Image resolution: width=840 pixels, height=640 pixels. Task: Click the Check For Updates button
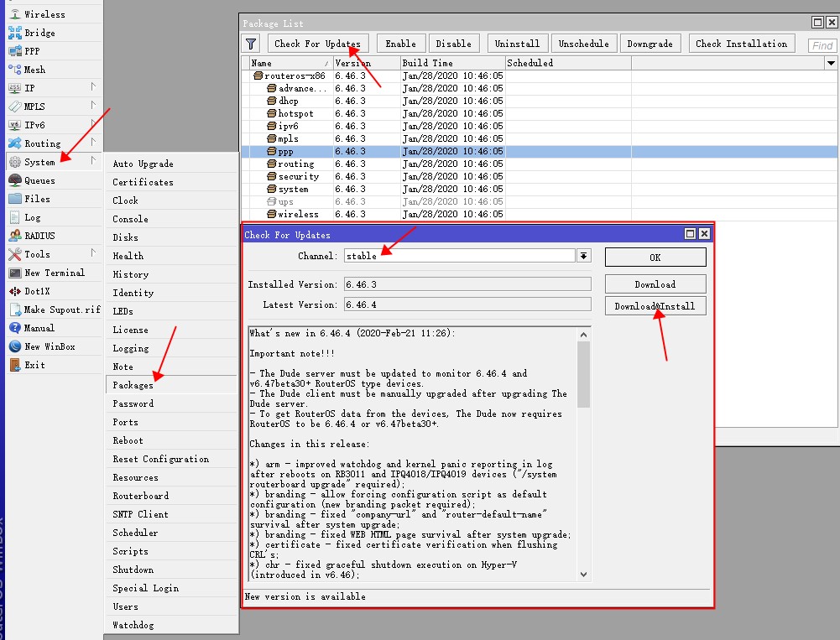coord(317,44)
